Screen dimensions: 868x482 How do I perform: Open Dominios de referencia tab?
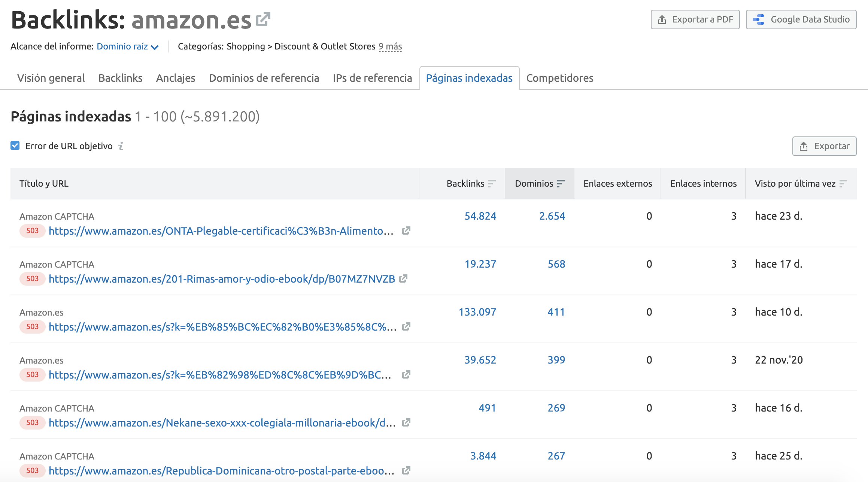(x=264, y=78)
